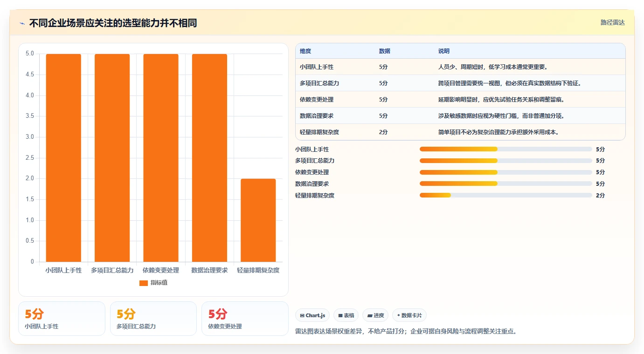The width and height of the screenshot is (644, 354).
Task: Open the 依赖变更处理 5分 data card
Action: coord(245,319)
